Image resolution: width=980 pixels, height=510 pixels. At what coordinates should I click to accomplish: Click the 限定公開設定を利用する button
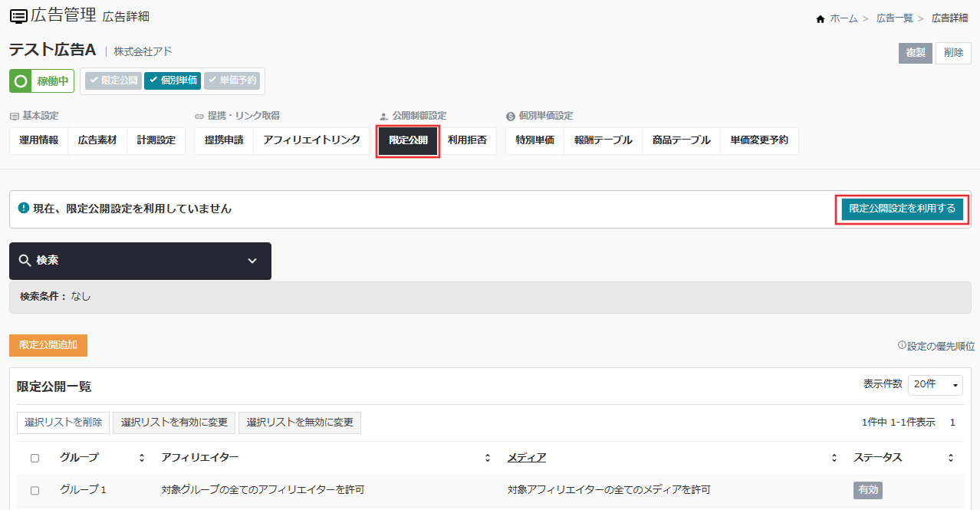[x=903, y=209]
